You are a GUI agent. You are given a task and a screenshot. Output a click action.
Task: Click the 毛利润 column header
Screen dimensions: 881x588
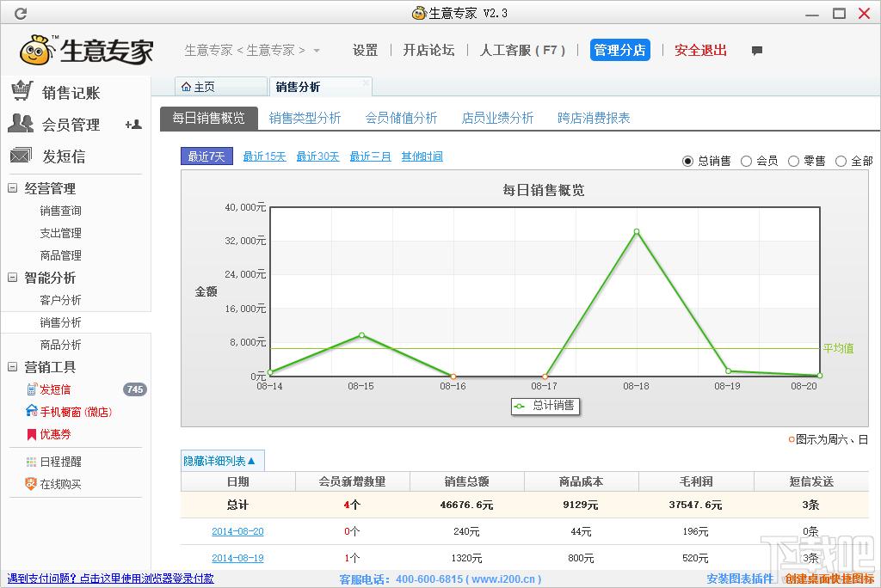tap(696, 481)
